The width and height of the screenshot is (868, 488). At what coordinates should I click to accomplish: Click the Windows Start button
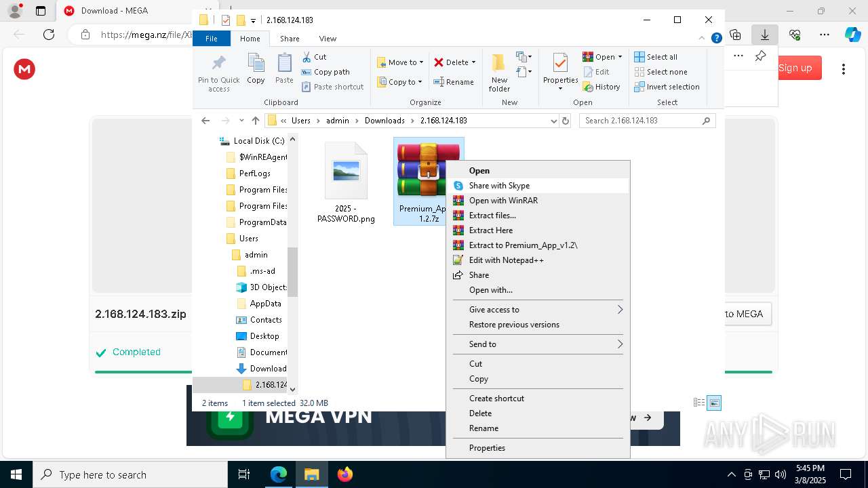[16, 474]
